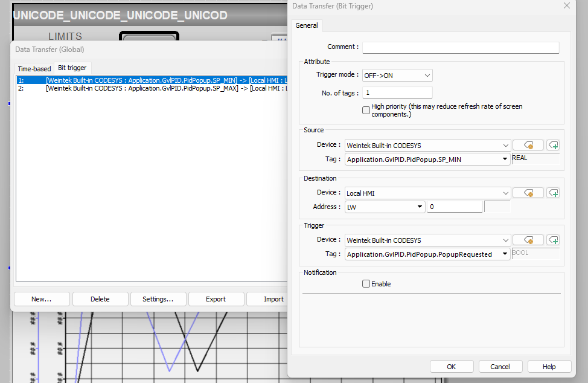Click the BOOL data type label
The height and width of the screenshot is (383, 588).
coord(520,253)
